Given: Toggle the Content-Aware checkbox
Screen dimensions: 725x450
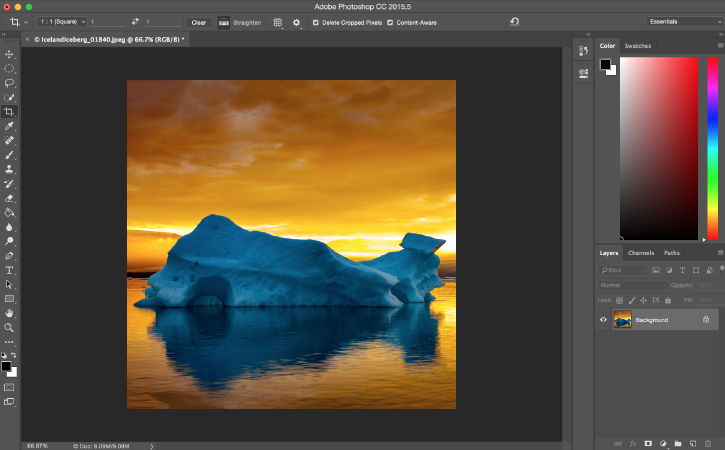Looking at the screenshot, I should point(391,22).
